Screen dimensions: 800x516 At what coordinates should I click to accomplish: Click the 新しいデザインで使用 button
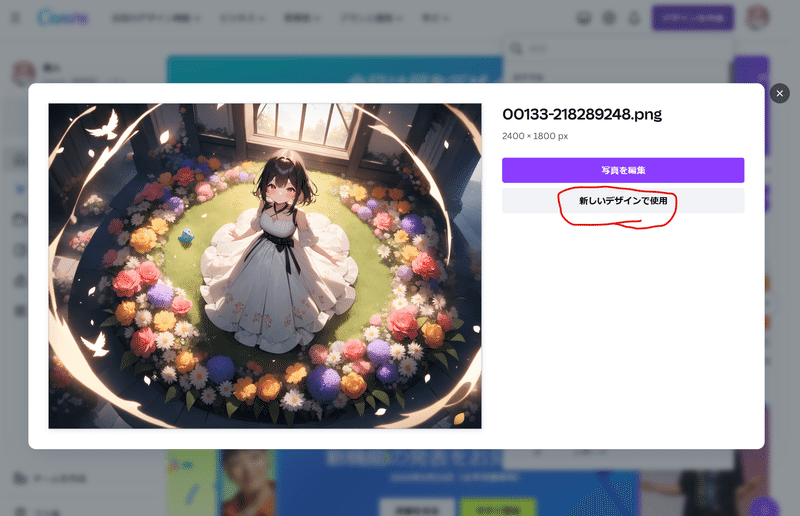[x=623, y=201]
